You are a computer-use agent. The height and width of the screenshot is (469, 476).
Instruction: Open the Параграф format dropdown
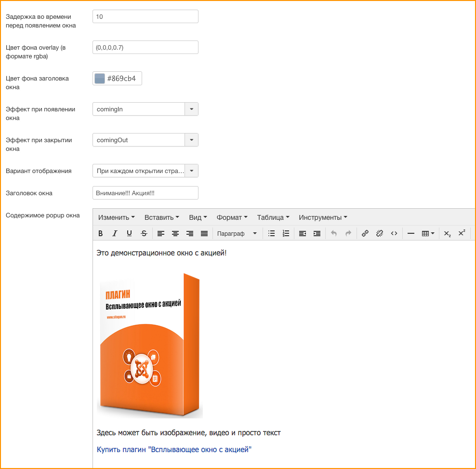[x=237, y=233]
